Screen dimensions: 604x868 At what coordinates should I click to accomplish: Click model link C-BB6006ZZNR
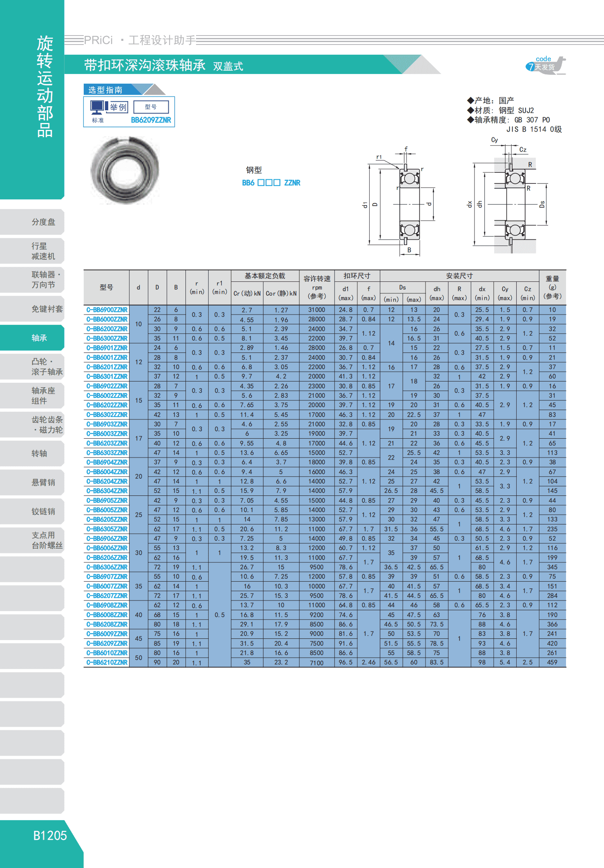107,548
